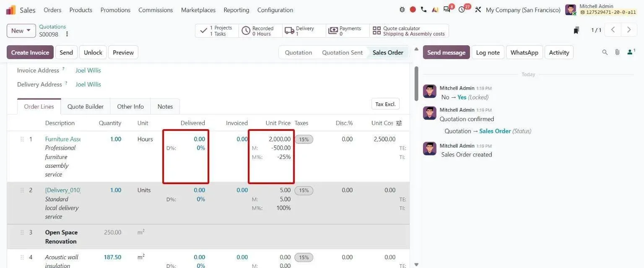Image resolution: width=644 pixels, height=268 pixels.
Task: Open the [Delivery_010] product link
Action: pyautogui.click(x=62, y=190)
